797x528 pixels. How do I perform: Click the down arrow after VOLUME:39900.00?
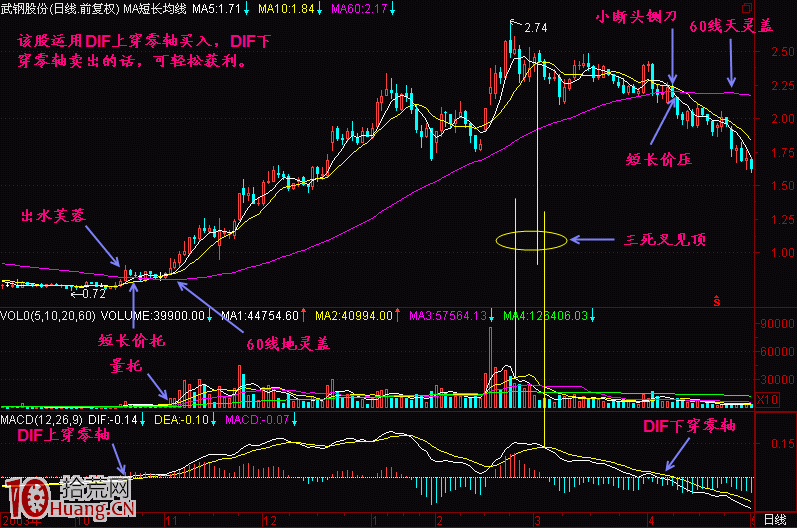(x=209, y=316)
